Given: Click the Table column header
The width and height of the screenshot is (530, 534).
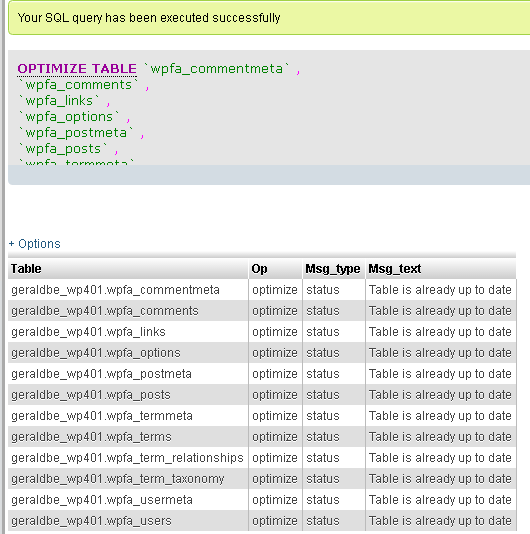Looking at the screenshot, I should pos(128,269).
